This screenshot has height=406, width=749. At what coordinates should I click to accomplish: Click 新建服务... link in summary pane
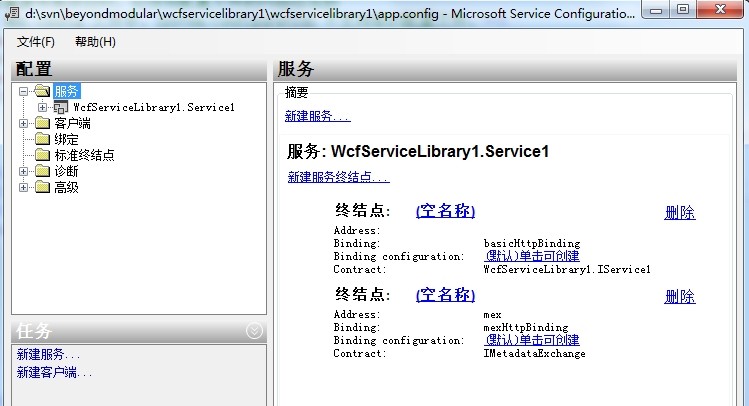318,116
